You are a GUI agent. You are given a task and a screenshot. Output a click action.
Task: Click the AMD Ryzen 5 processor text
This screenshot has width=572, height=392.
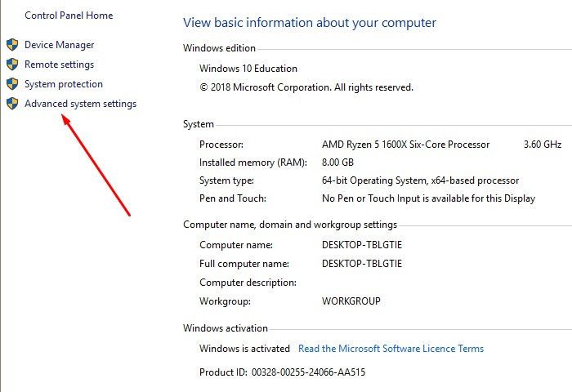tap(405, 145)
